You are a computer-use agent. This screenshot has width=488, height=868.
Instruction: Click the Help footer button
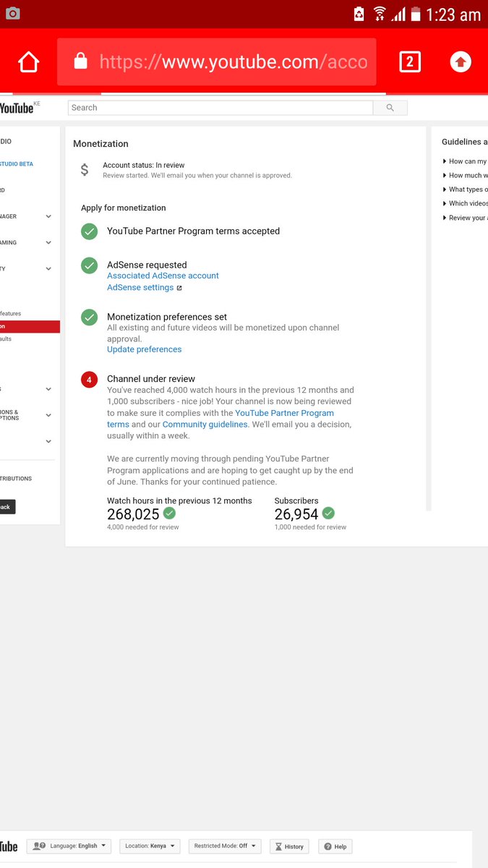335,846
